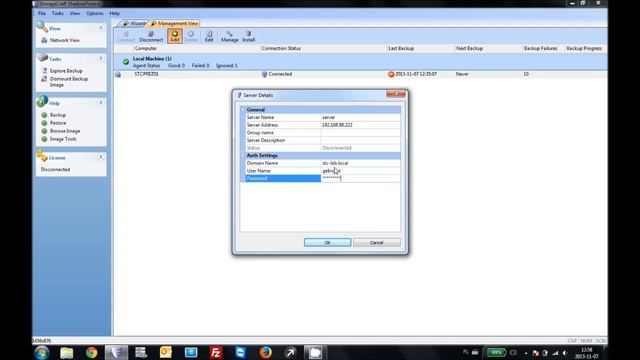The image size is (640, 360).
Task: Click the Last Backup column header
Action: [x=421, y=49]
